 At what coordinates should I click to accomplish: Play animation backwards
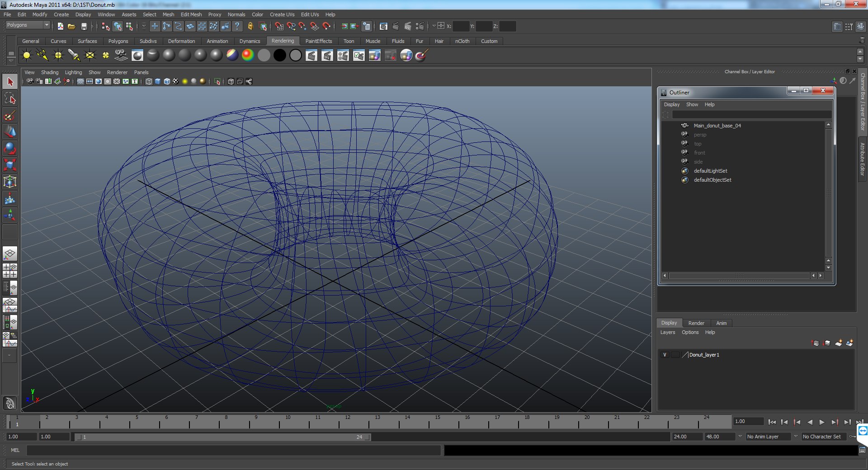pyautogui.click(x=810, y=422)
